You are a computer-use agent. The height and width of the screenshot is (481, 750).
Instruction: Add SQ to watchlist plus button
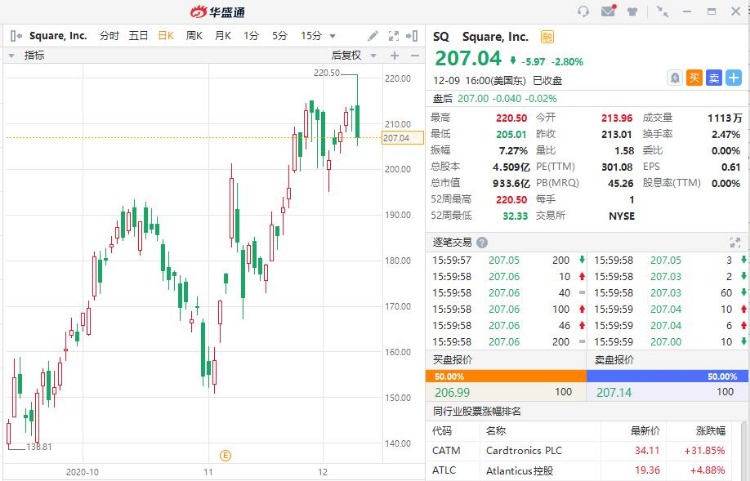pos(733,78)
